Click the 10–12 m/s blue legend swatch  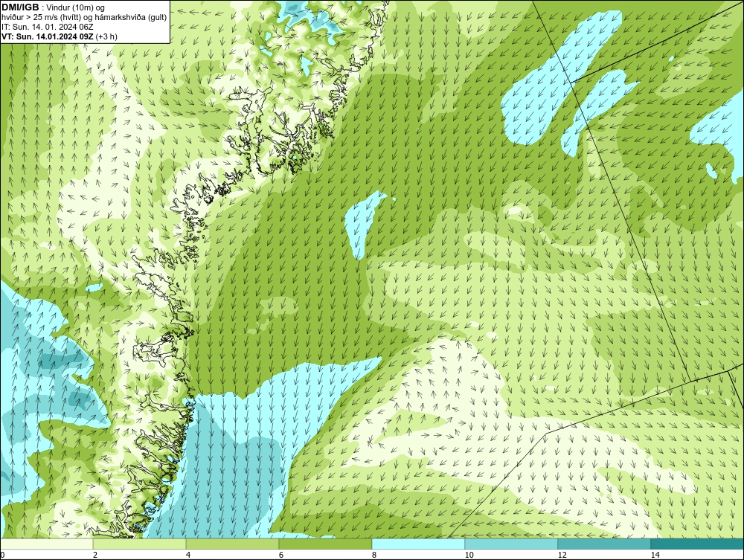coord(512,544)
